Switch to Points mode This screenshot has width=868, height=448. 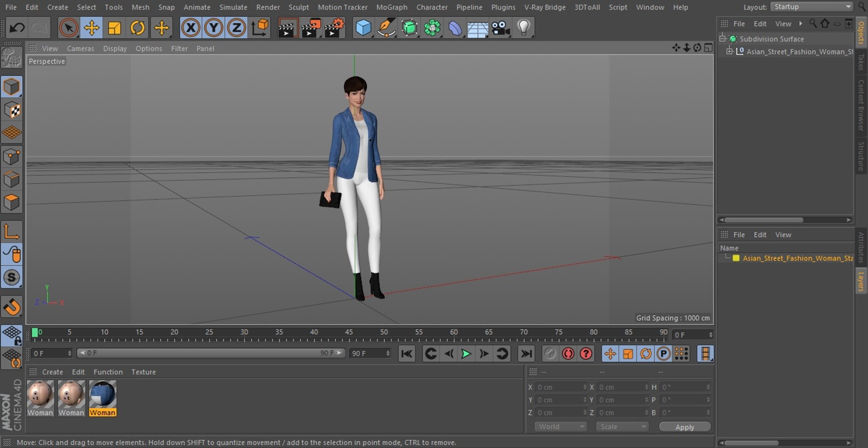tap(11, 157)
